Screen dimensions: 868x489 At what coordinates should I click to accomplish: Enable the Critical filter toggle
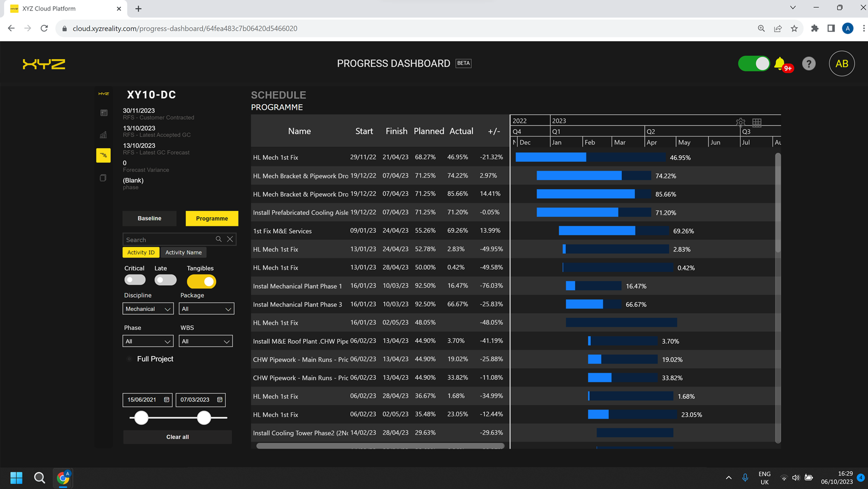[135, 280]
